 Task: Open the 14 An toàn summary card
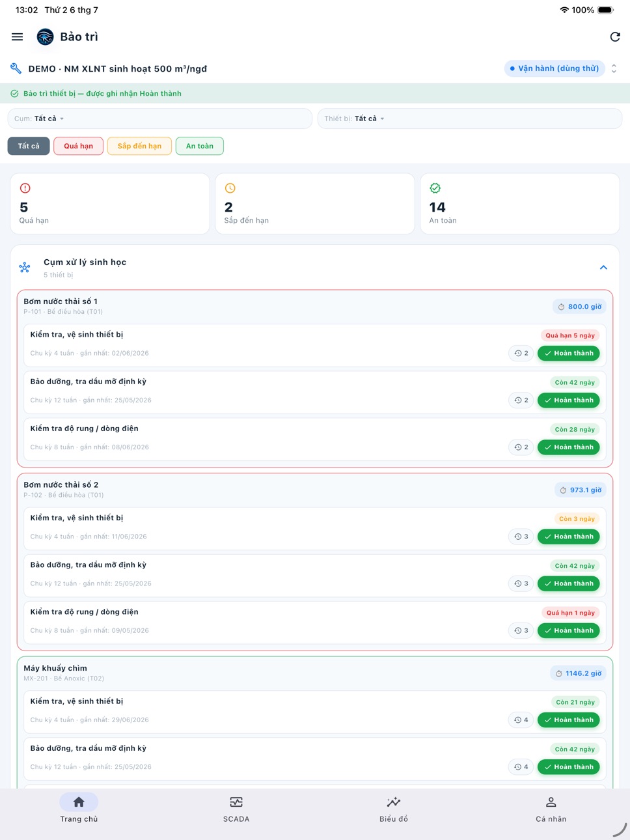pos(520,204)
